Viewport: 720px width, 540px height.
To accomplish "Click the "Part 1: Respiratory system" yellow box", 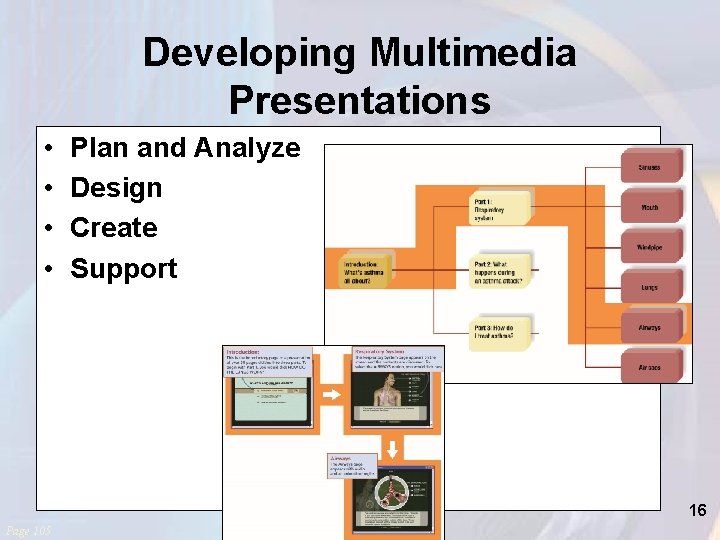I will 501,208.
